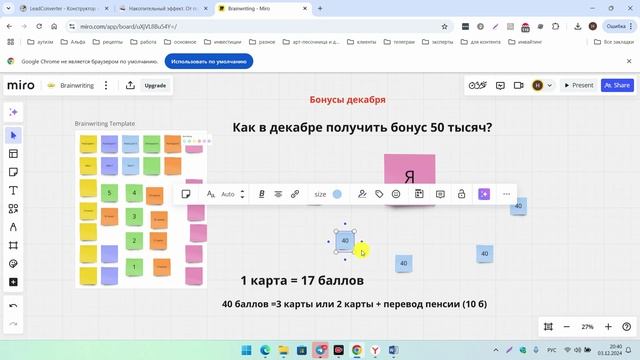
Task: Add emoji reaction to sticky note
Action: [x=396, y=194]
